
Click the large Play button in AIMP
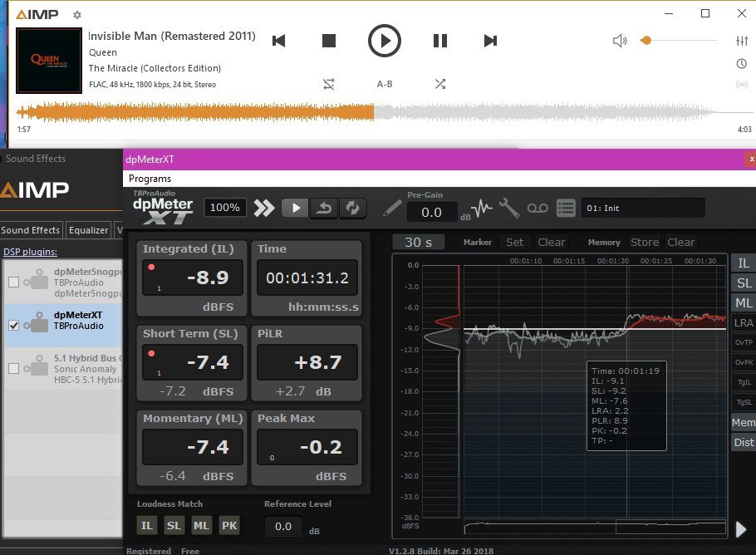(385, 41)
